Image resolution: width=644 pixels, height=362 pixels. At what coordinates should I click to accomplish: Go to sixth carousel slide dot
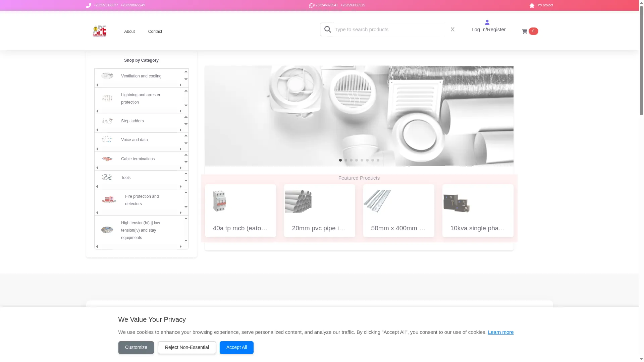367,160
